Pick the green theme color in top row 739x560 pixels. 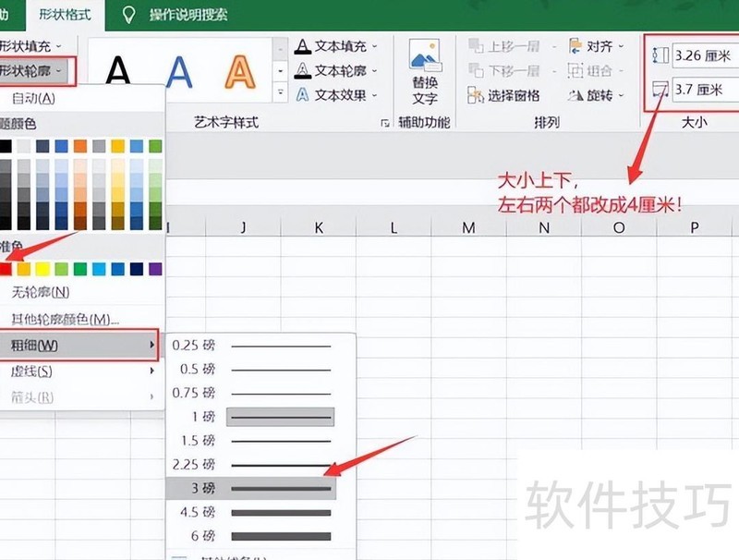click(155, 146)
